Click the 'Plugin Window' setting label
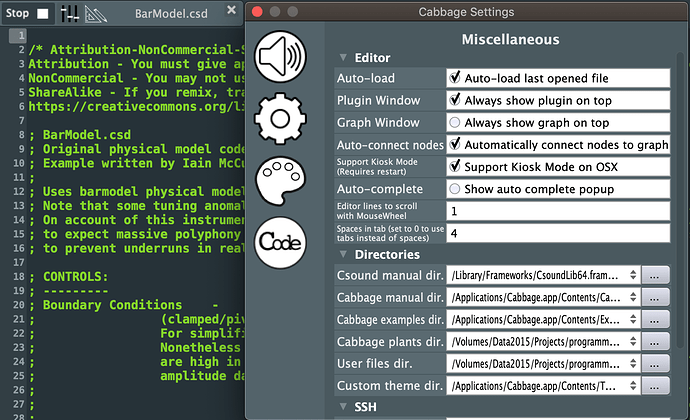690x420 pixels. coord(378,100)
